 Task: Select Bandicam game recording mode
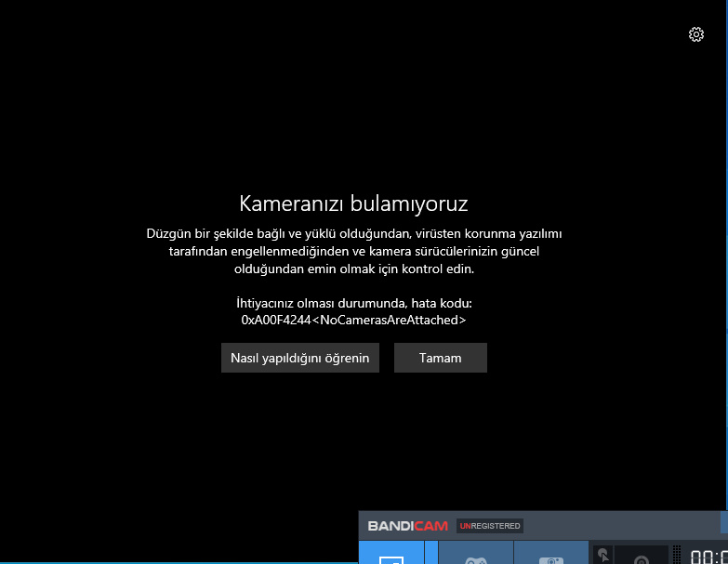tap(475, 556)
